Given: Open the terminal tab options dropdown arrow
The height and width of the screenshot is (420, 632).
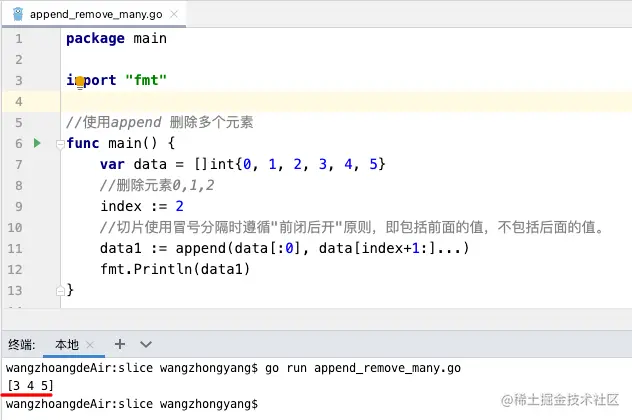Looking at the screenshot, I should [146, 343].
